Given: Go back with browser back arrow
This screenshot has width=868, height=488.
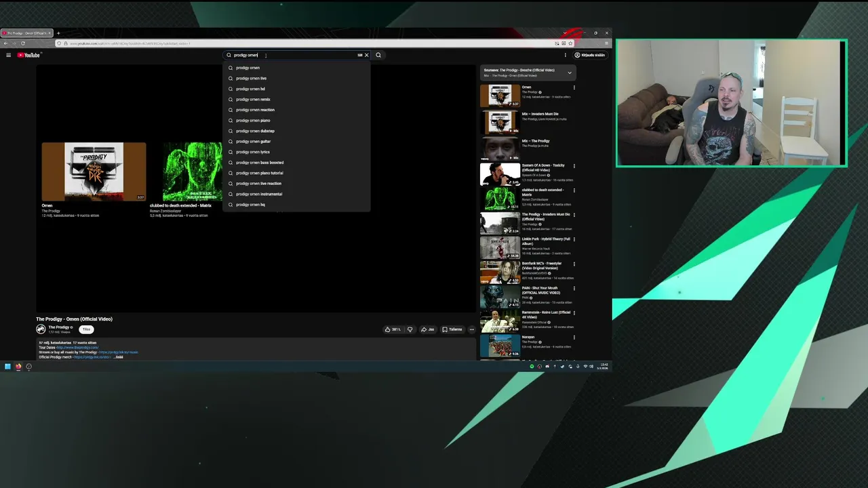Looking at the screenshot, I should [x=5, y=43].
